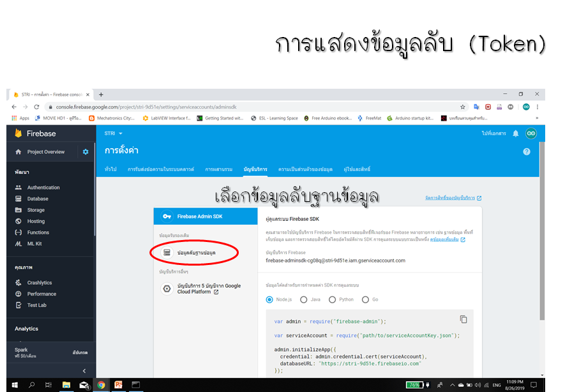Click the address bar URL
This screenshot has height=392, width=572.
click(146, 107)
